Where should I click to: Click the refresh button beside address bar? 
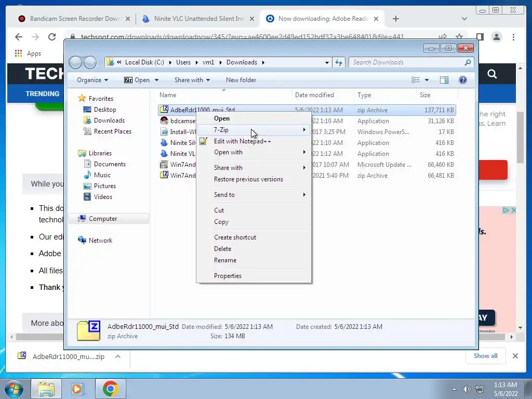pyautogui.click(x=339, y=62)
